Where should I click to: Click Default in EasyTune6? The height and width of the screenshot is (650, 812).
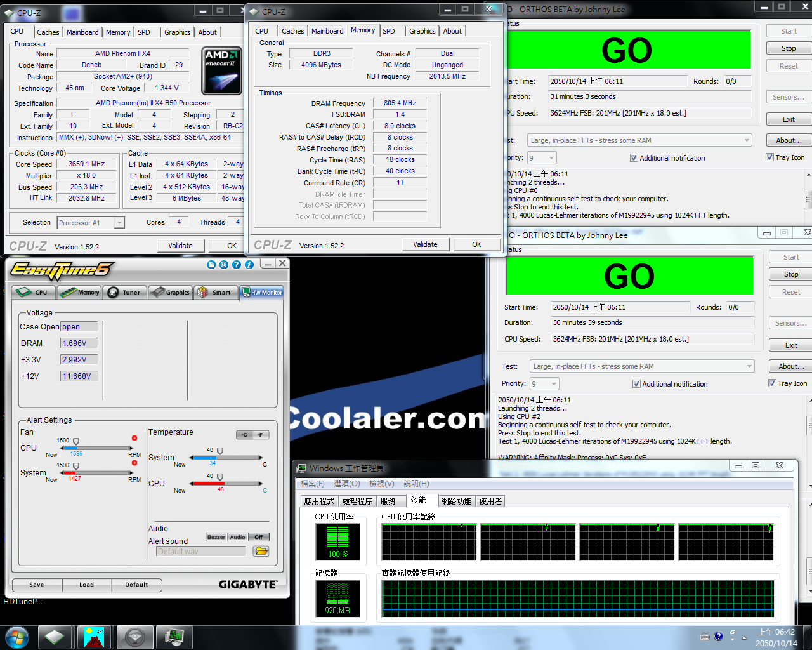click(136, 585)
